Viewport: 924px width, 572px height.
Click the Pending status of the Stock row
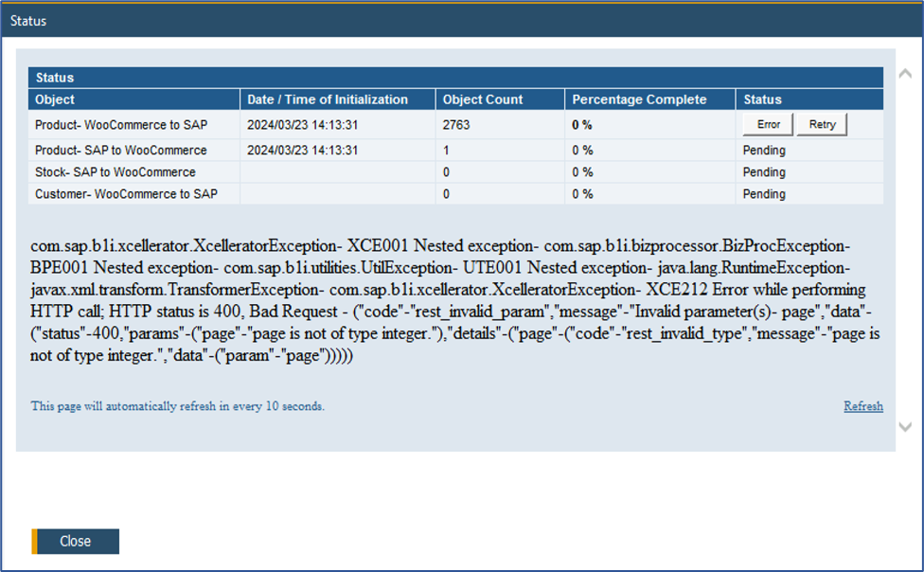click(764, 172)
